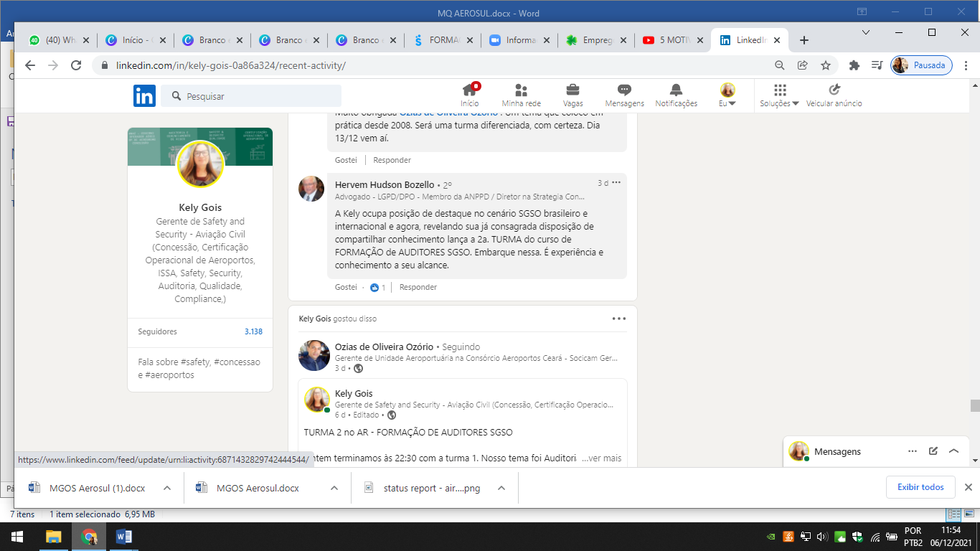Click Seguidores label in profile card

tap(157, 331)
